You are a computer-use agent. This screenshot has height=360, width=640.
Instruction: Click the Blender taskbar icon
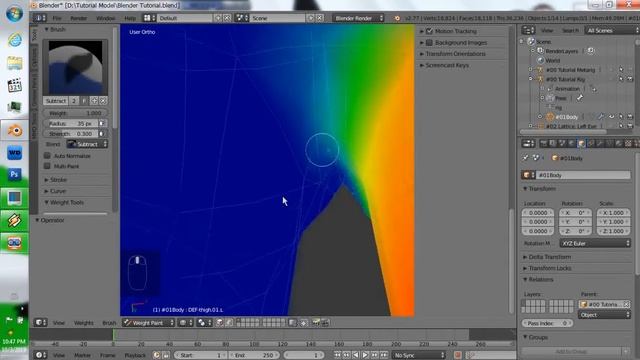(x=14, y=131)
